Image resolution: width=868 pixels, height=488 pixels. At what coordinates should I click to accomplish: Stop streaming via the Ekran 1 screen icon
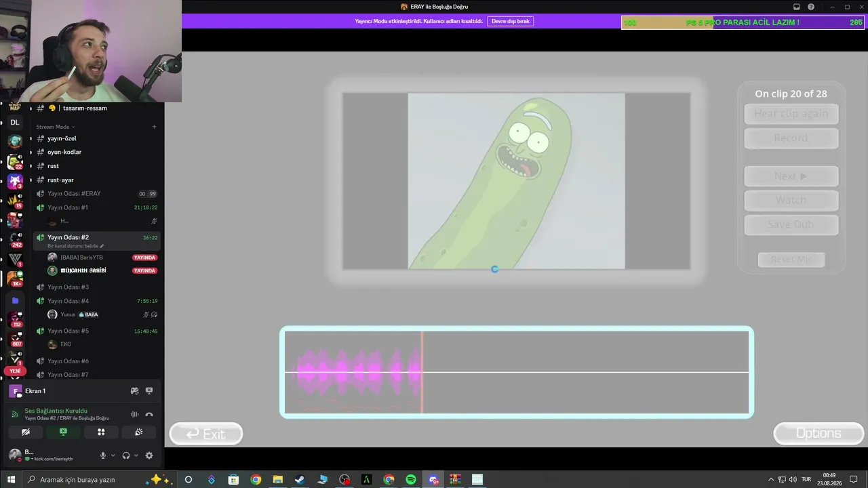149,391
